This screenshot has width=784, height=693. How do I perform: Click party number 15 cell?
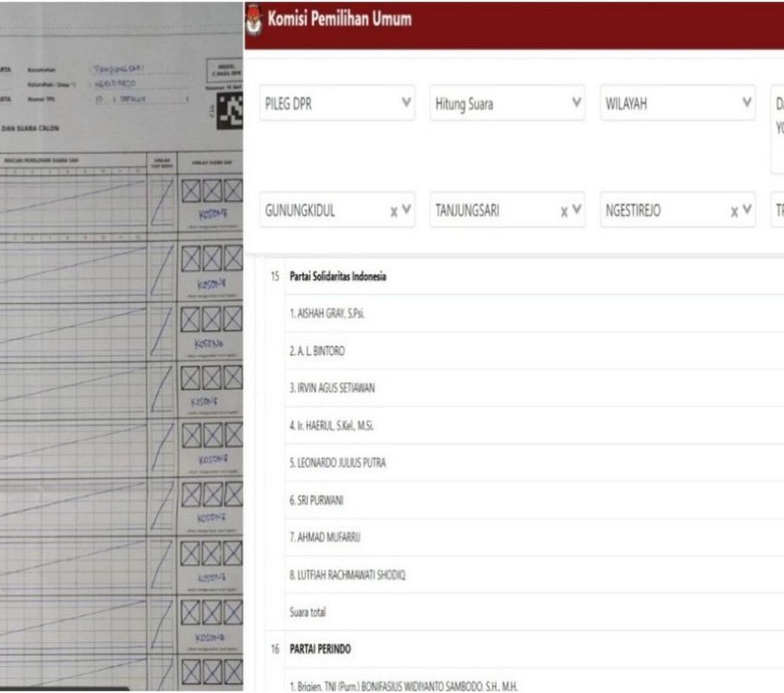(x=275, y=277)
